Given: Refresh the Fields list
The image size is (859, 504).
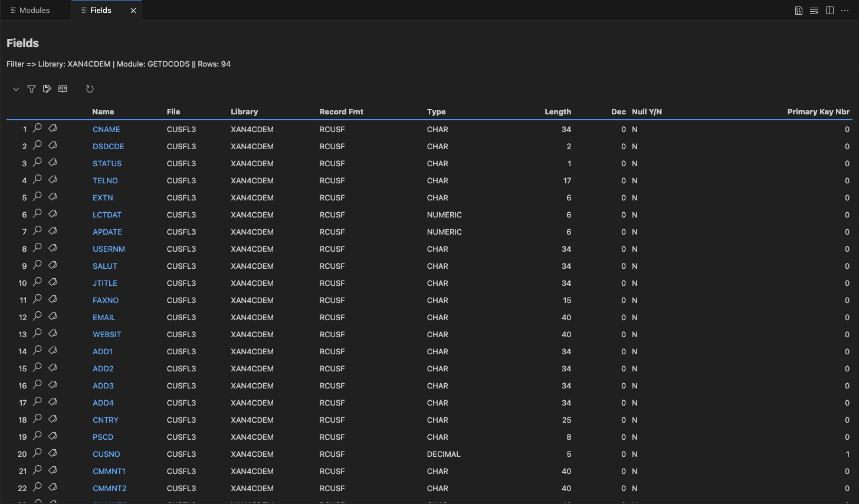Looking at the screenshot, I should [x=90, y=89].
